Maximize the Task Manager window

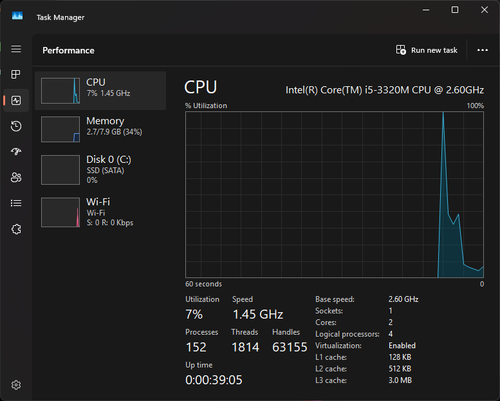pyautogui.click(x=455, y=10)
